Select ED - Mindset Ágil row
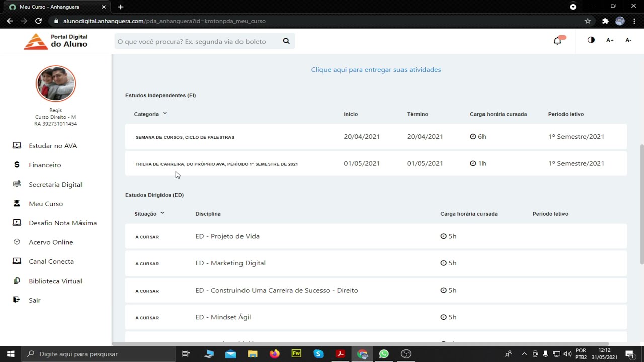This screenshot has height=362, width=644. point(376,317)
